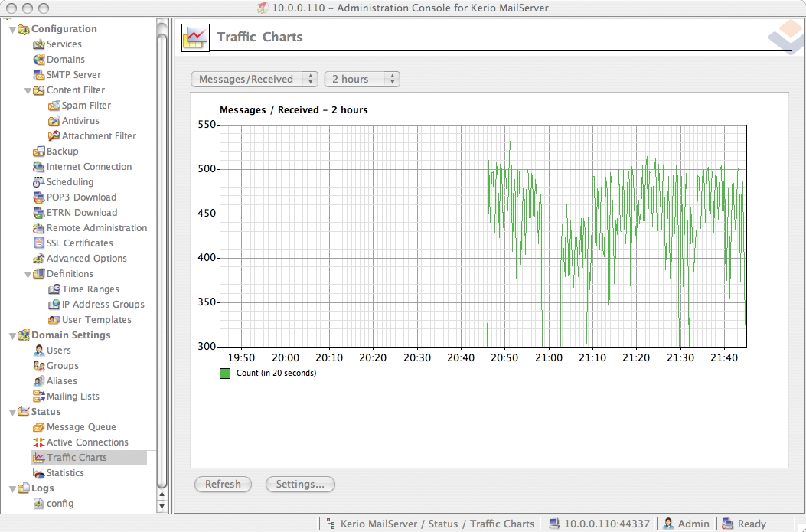The image size is (806, 532).
Task: Click the SMTP Server icon
Action: point(38,75)
